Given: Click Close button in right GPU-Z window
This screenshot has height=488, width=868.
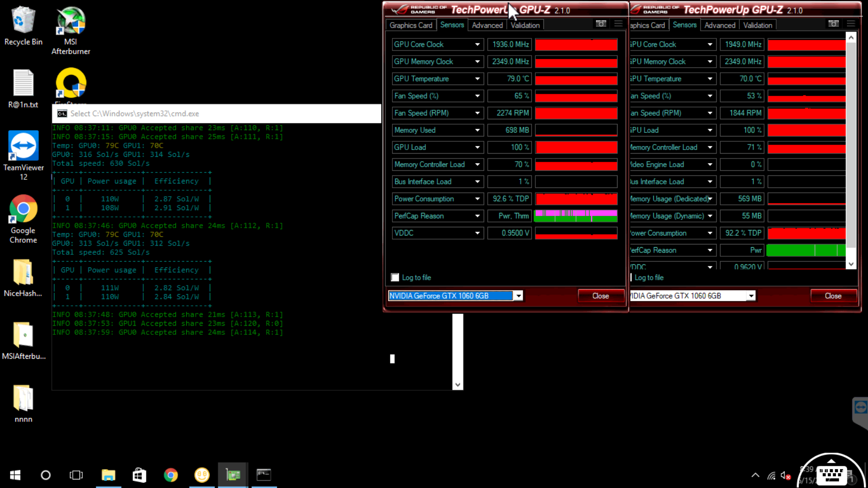Looking at the screenshot, I should click(833, 296).
